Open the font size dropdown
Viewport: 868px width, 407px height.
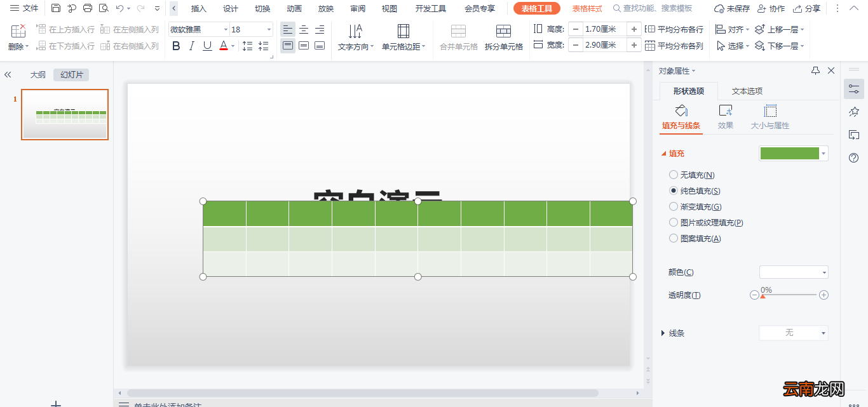[268, 29]
